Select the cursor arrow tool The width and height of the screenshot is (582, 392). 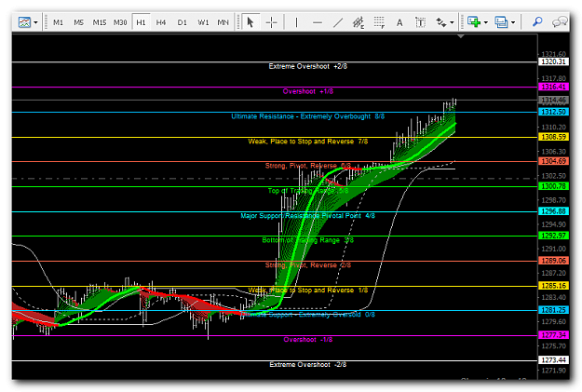(x=250, y=22)
